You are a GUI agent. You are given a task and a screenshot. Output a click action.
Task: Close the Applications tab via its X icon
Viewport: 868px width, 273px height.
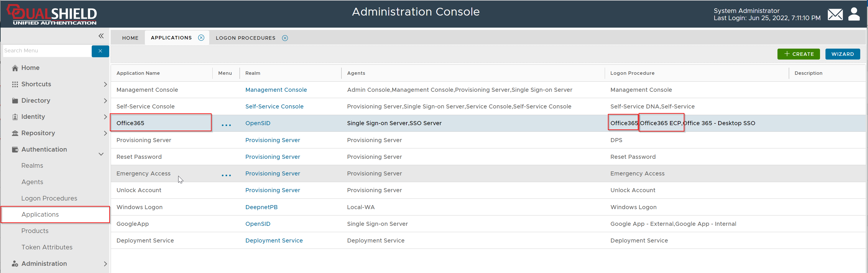pyautogui.click(x=201, y=38)
